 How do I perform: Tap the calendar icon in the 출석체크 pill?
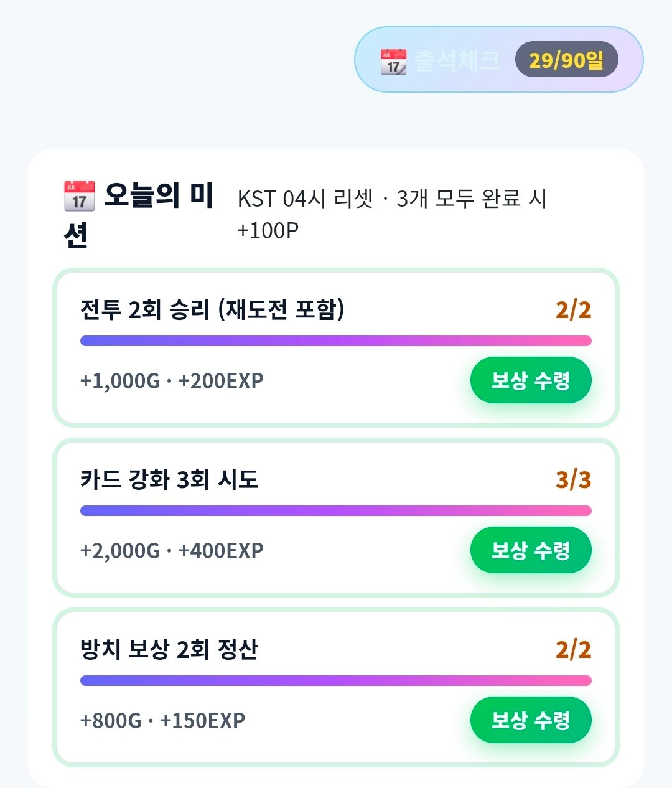[393, 62]
